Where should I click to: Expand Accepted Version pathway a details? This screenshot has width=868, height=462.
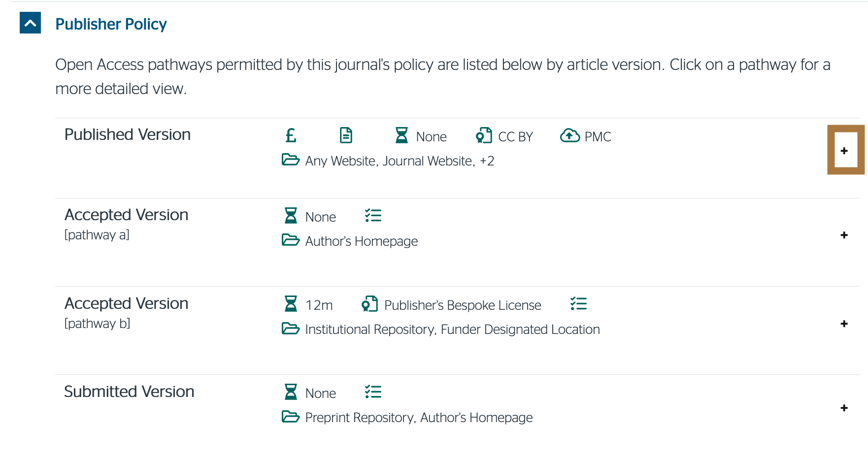click(x=844, y=235)
